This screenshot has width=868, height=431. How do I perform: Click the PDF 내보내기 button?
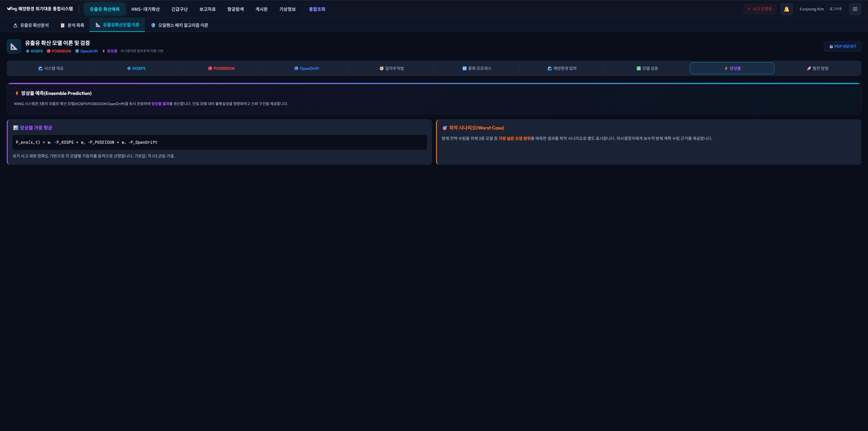[842, 47]
